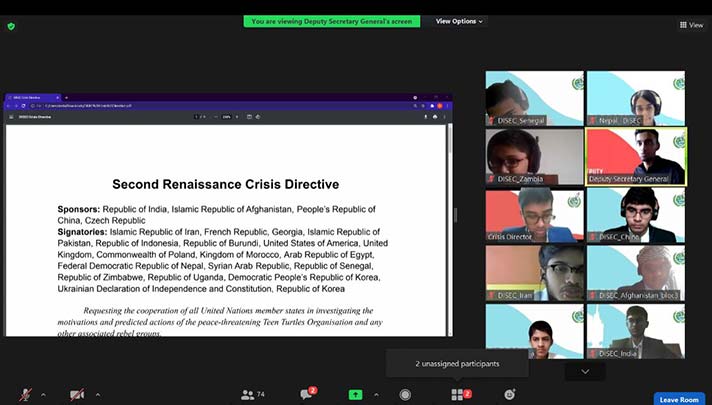Open the Reactions icon
Image resolution: width=712 pixels, height=405 pixels.
tap(510, 394)
